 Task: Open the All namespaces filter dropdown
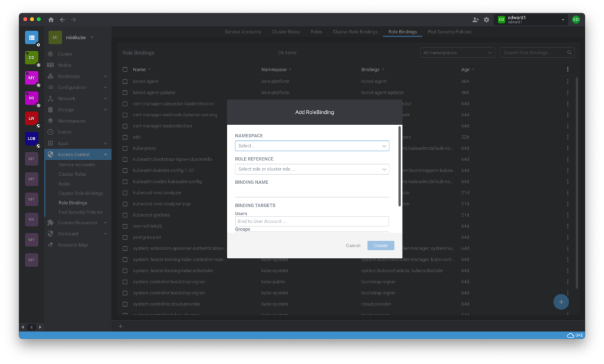457,53
